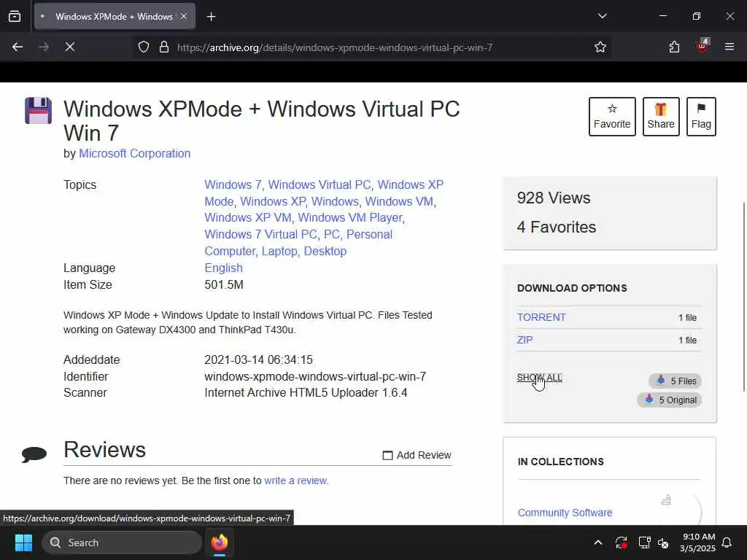This screenshot has width=747, height=560.
Task: Click the 5 Original badge
Action: click(x=670, y=400)
